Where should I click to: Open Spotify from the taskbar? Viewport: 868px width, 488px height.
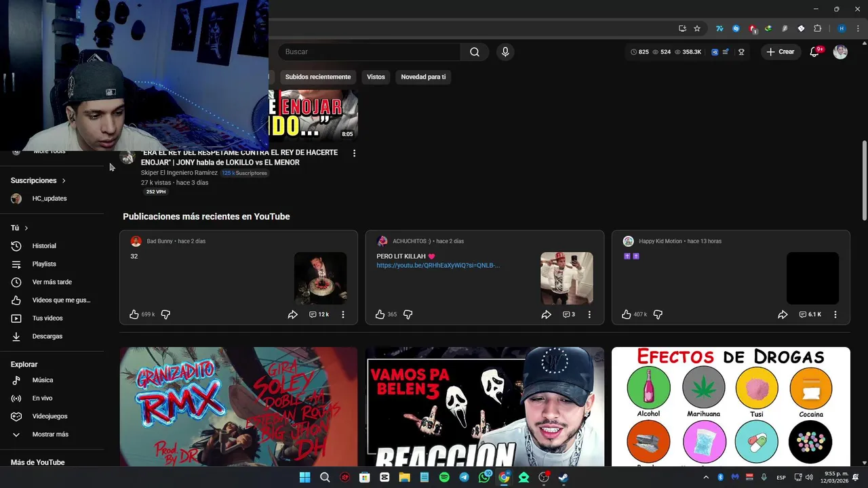pyautogui.click(x=444, y=477)
